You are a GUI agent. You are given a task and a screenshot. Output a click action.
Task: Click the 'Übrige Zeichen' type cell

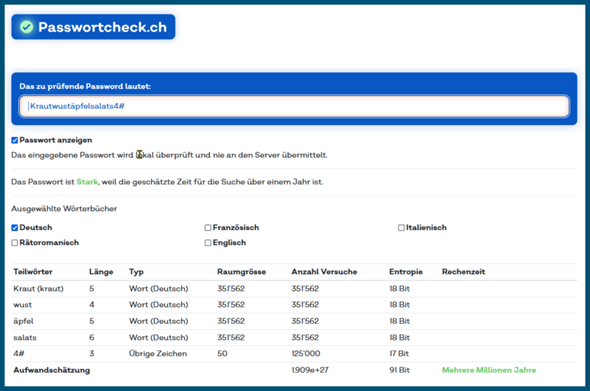click(158, 354)
